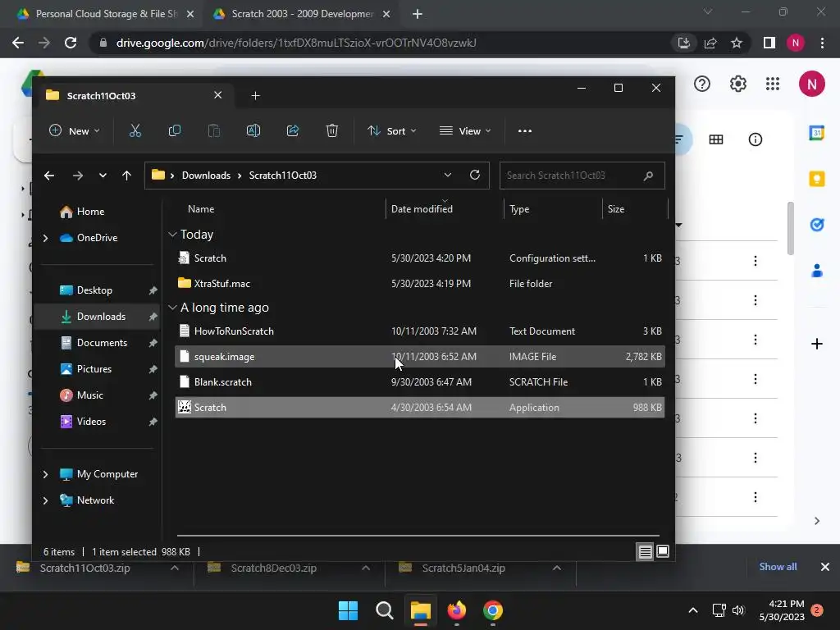
Task: Show Drive folder details info icon
Action: [756, 139]
